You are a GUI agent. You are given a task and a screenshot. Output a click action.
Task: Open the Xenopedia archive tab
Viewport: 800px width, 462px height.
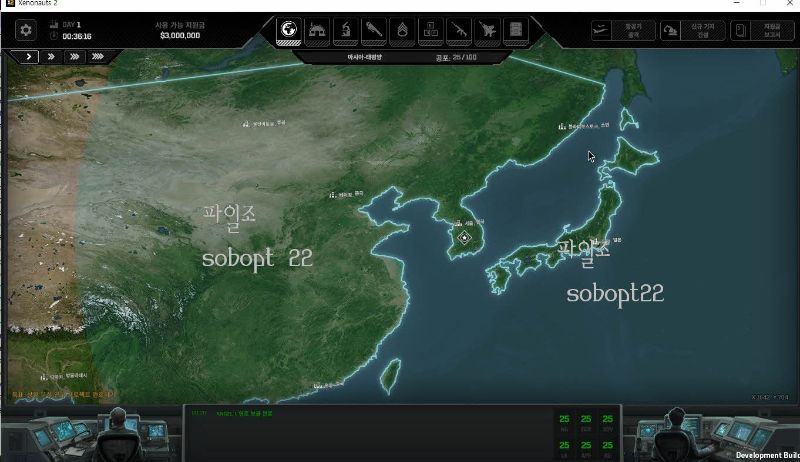tap(515, 30)
